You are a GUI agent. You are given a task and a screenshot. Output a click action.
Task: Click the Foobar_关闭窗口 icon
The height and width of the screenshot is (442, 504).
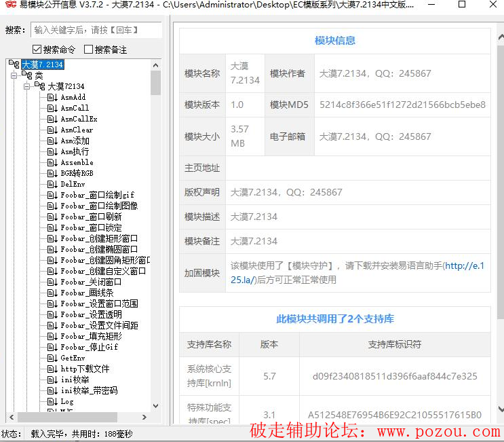tap(52, 282)
